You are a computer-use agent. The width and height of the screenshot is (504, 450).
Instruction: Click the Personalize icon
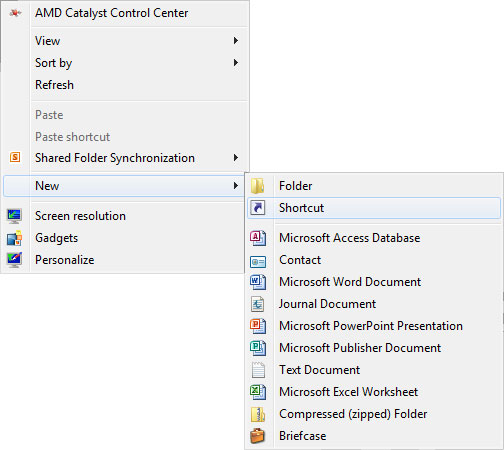pyautogui.click(x=14, y=260)
